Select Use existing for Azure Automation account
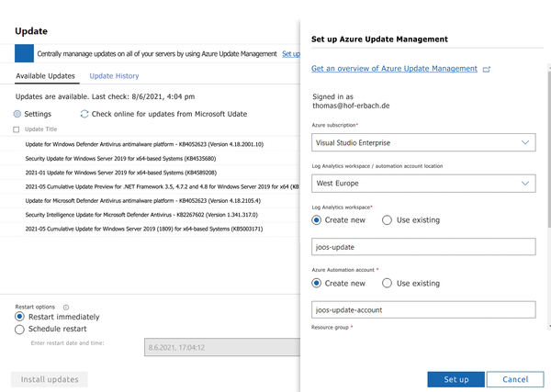 click(x=387, y=283)
